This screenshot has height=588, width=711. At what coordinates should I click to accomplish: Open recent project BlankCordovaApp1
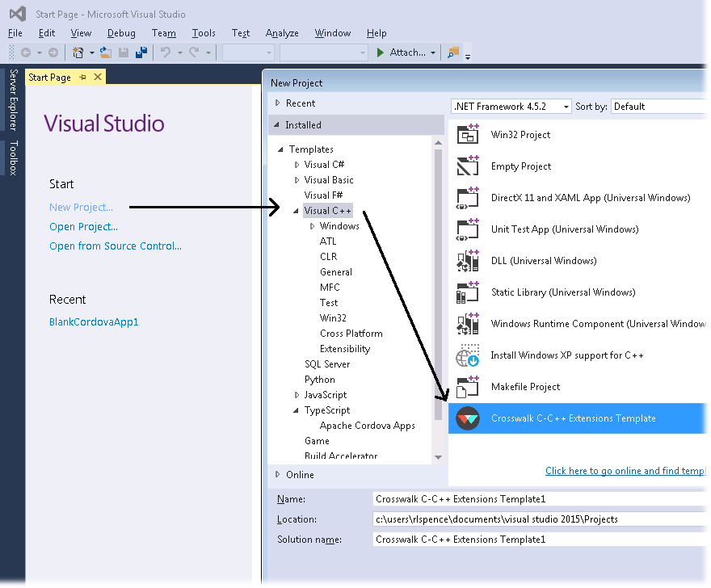click(94, 322)
